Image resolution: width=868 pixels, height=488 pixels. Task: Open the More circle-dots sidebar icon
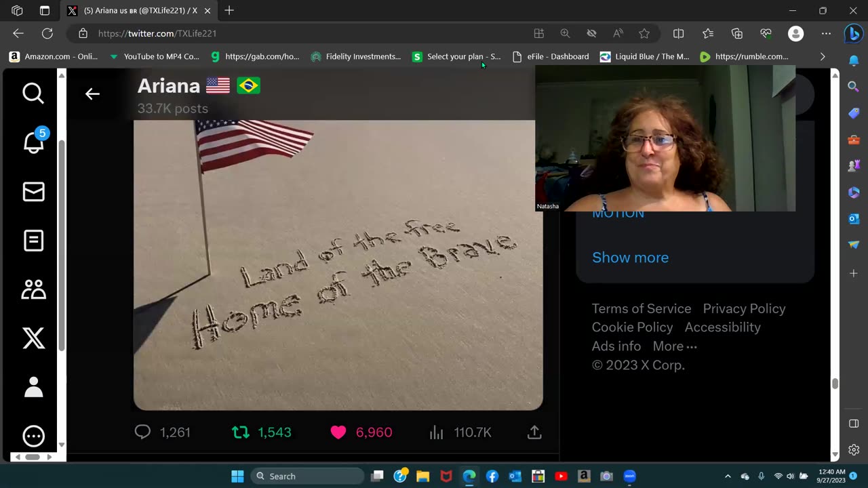pos(33,436)
